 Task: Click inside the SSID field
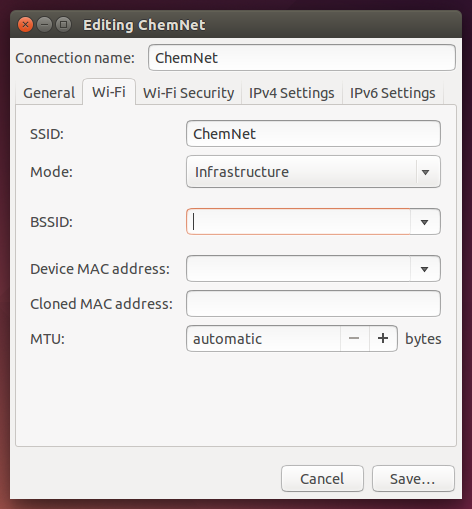pyautogui.click(x=313, y=134)
